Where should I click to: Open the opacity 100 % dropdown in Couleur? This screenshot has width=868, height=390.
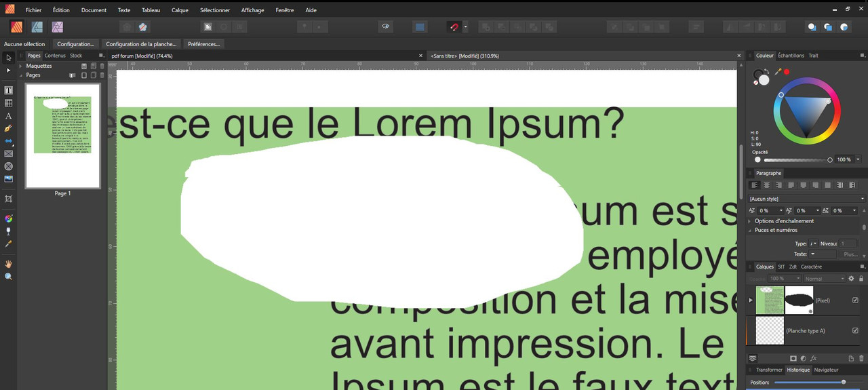click(x=858, y=159)
